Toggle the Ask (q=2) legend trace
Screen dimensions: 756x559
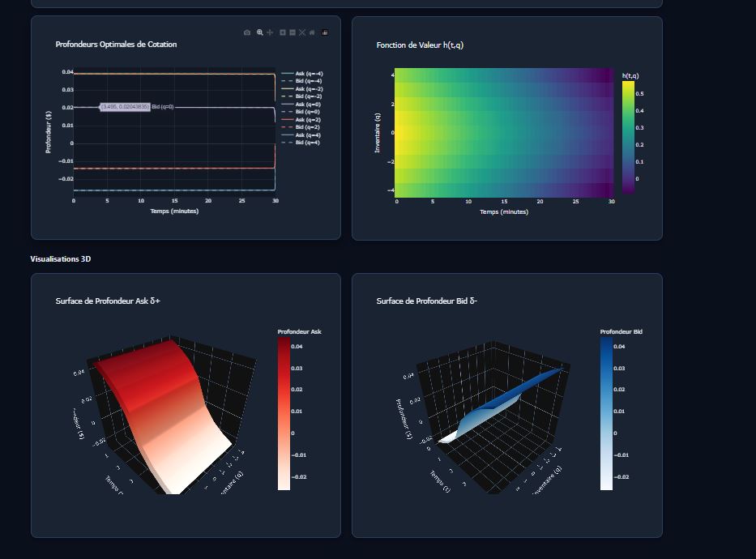tap(307, 120)
